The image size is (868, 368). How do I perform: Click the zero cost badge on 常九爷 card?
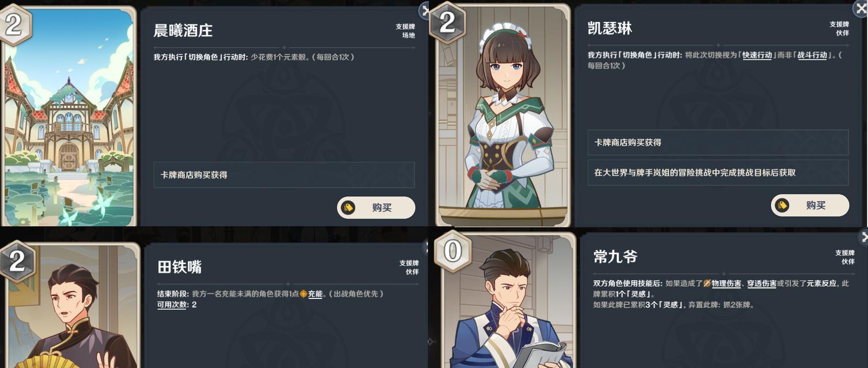[452, 251]
